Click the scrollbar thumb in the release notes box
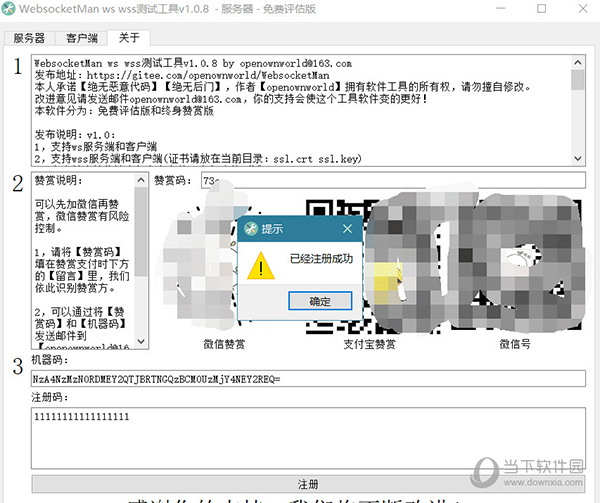 pyautogui.click(x=578, y=80)
